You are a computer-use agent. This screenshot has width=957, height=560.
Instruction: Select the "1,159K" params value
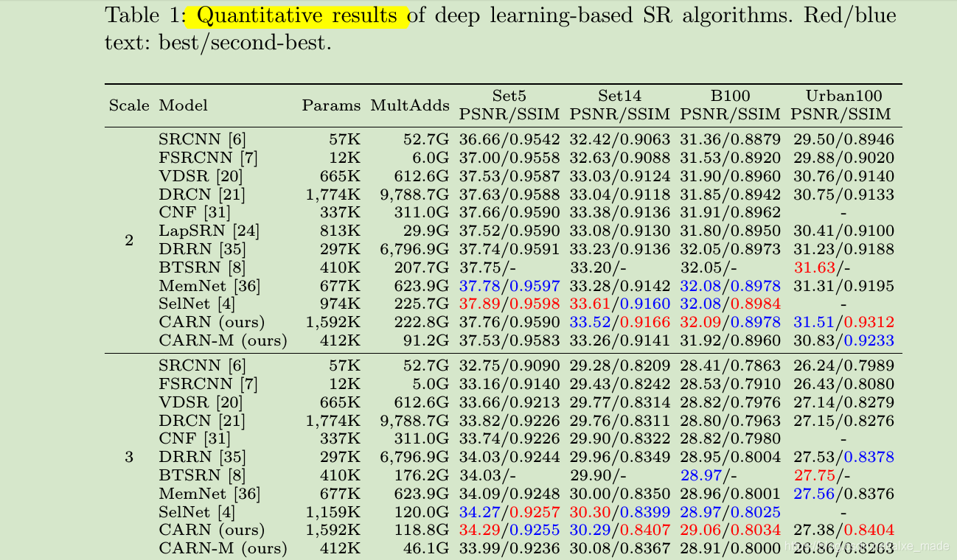point(334,512)
